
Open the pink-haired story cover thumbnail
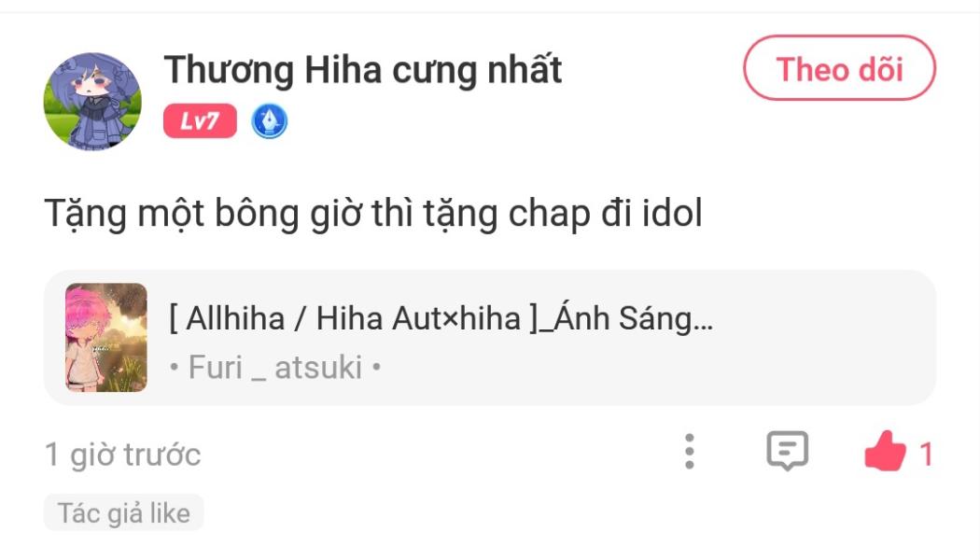(105, 338)
